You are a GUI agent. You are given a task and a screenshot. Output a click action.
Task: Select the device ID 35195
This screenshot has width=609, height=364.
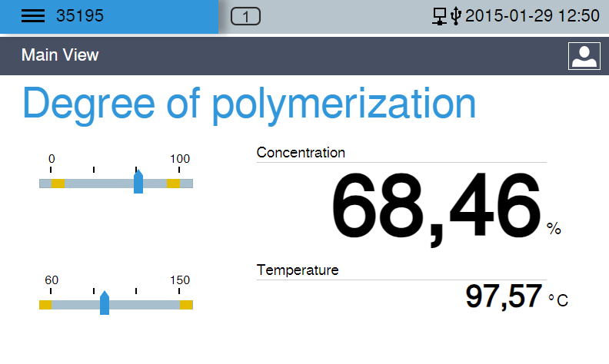tap(80, 16)
